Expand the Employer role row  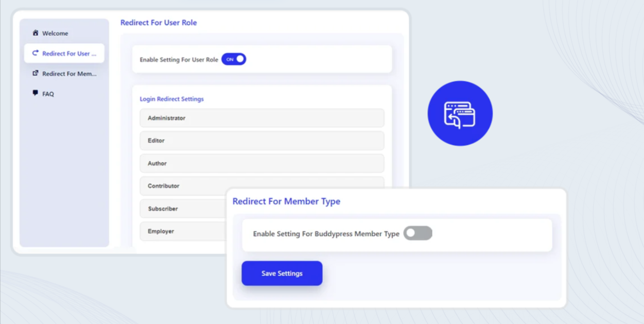click(183, 231)
